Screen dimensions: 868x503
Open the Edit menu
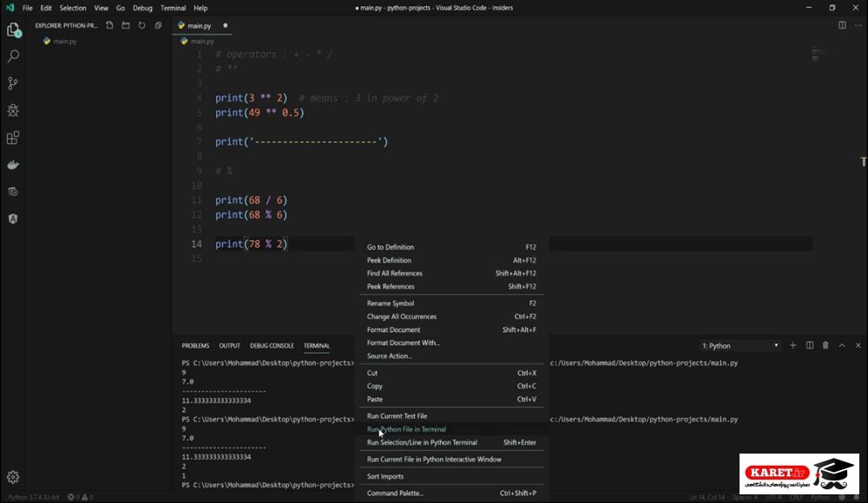[x=46, y=8]
